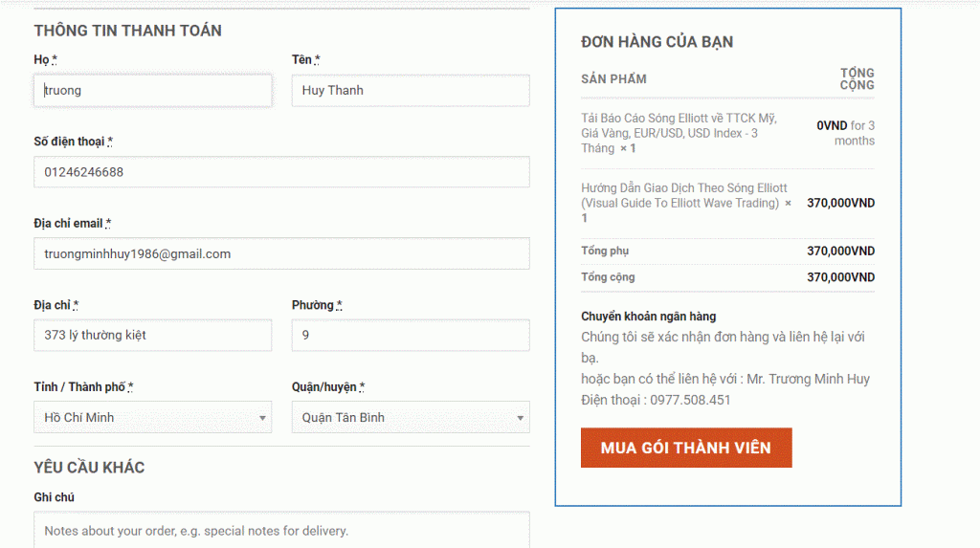This screenshot has width=980, height=548.
Task: Click the Địa chỉ email input field
Action: click(x=281, y=253)
